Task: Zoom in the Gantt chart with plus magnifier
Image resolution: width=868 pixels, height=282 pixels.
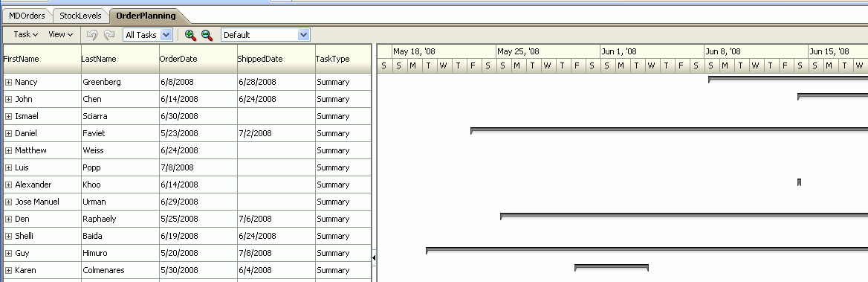Action: 190,35
